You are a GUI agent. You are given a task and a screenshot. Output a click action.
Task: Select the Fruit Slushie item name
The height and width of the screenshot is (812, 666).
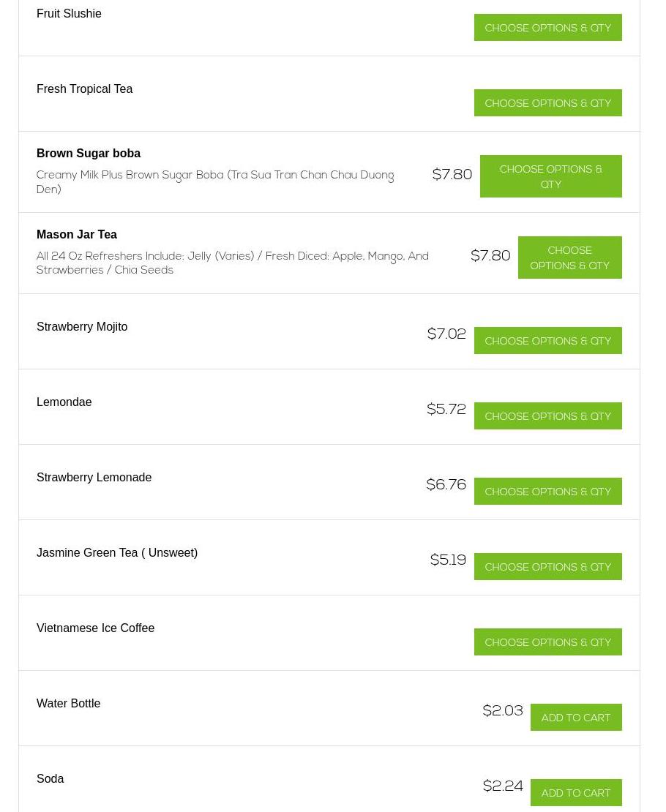click(x=69, y=13)
